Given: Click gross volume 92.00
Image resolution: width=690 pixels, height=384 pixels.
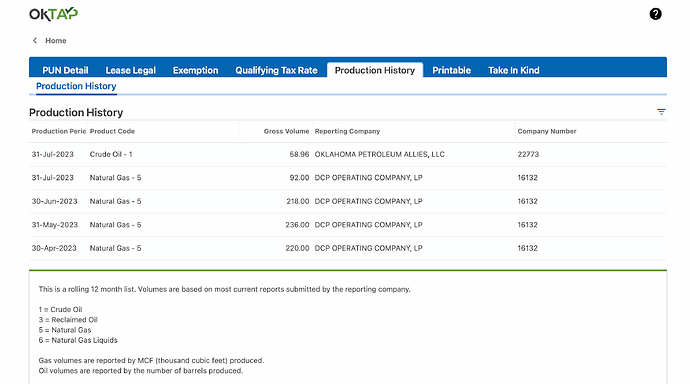Looking at the screenshot, I should click(299, 178).
